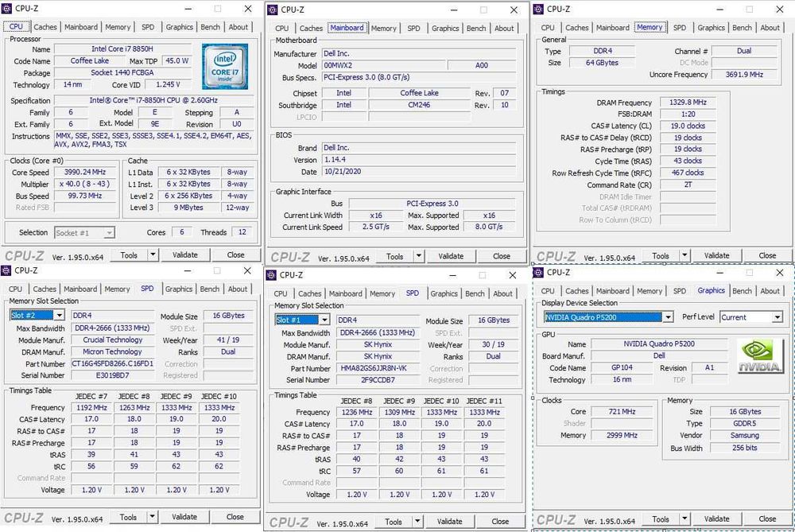Click serial number 2F9CCDB7 value
The image size is (795, 532).
(x=378, y=380)
